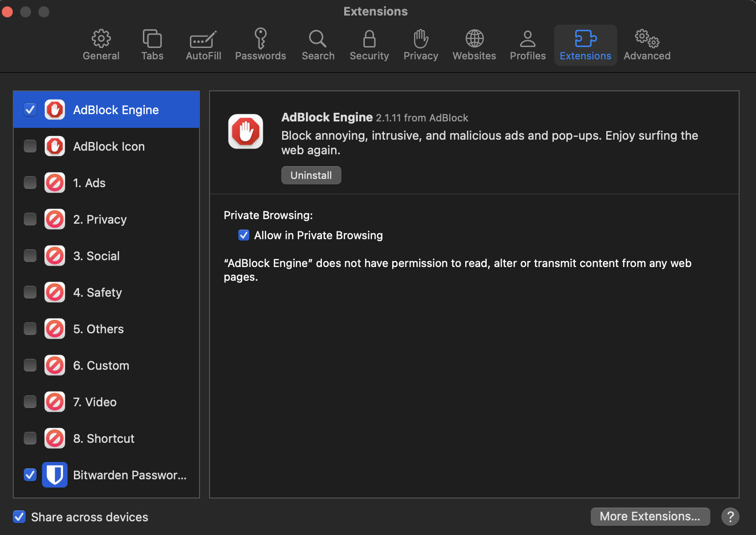The width and height of the screenshot is (756, 535).
Task: Disable the AdBlock Engine extension checkbox
Action: tap(30, 110)
